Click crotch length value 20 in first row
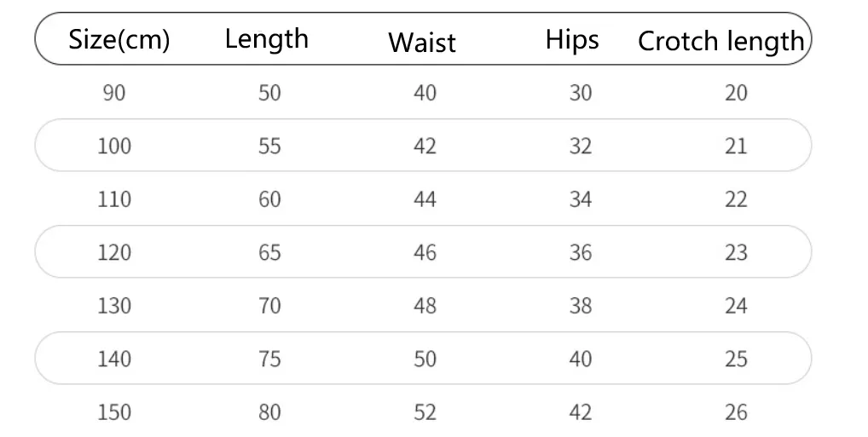868x437 pixels. click(x=736, y=93)
